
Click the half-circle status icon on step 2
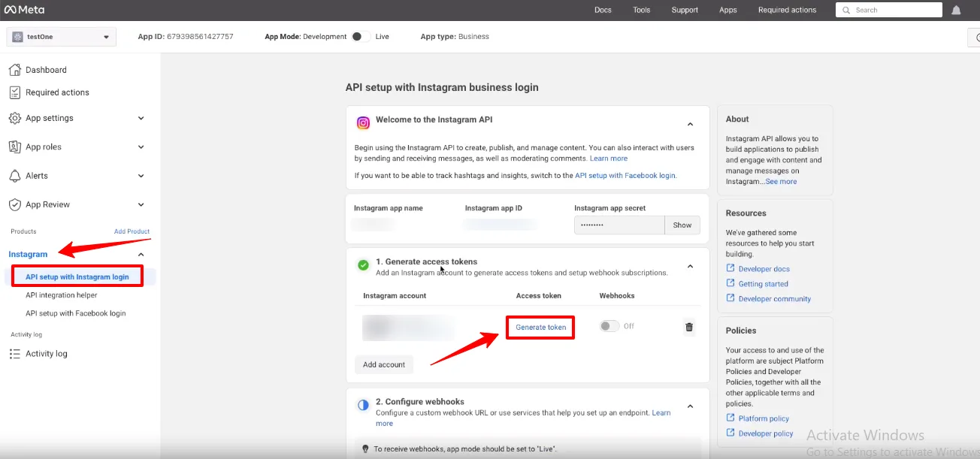point(363,405)
